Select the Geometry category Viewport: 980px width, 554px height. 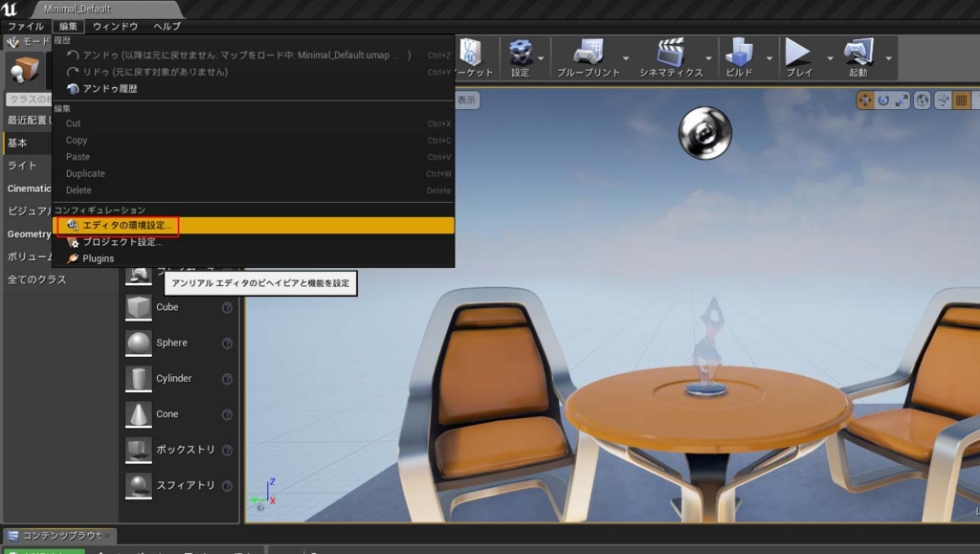[28, 234]
